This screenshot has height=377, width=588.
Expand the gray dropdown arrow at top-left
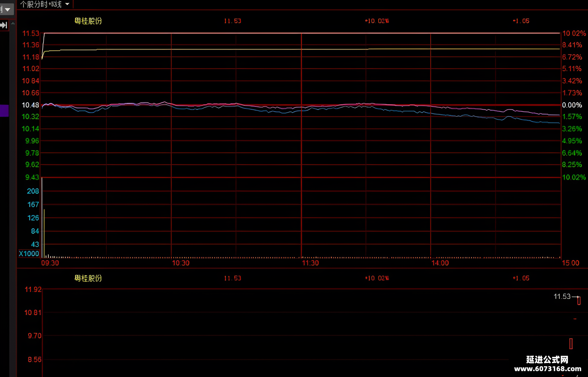pyautogui.click(x=7, y=9)
